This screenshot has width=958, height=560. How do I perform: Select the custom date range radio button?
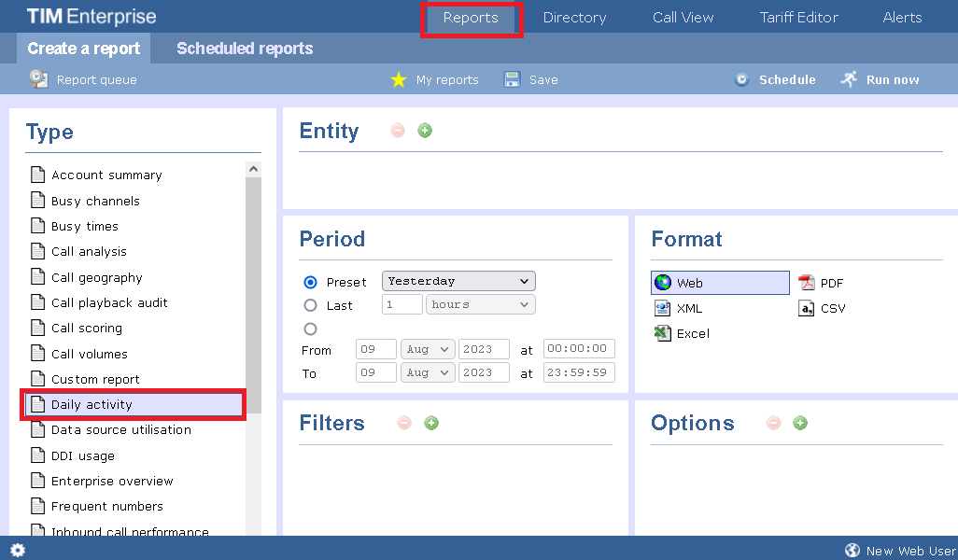(x=311, y=329)
